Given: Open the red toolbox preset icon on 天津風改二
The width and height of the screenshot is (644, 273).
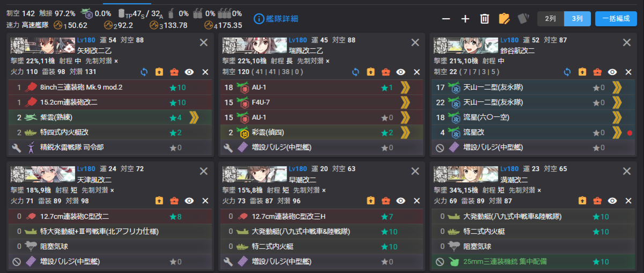Looking at the screenshot, I should point(174,201).
